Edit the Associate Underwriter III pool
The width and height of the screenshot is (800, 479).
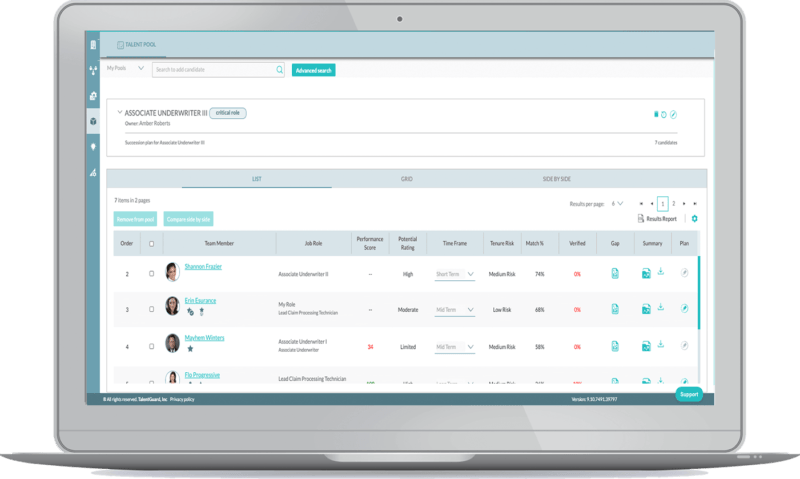point(673,115)
